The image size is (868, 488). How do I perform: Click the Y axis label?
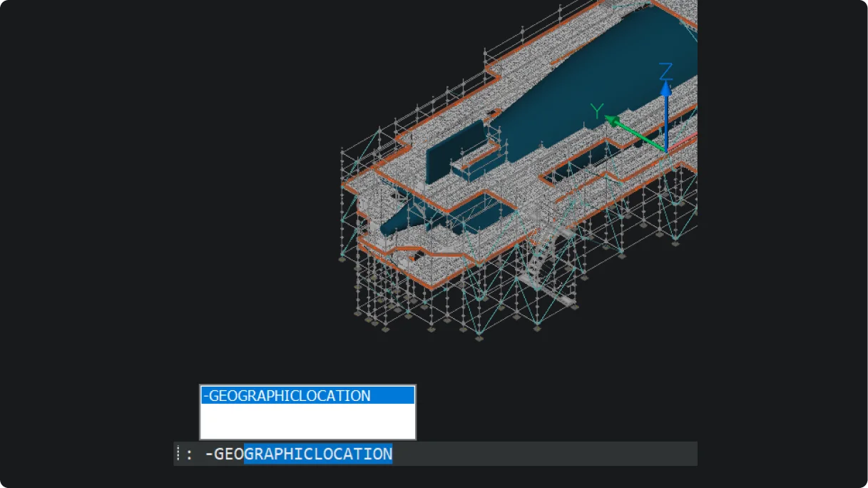(598, 111)
